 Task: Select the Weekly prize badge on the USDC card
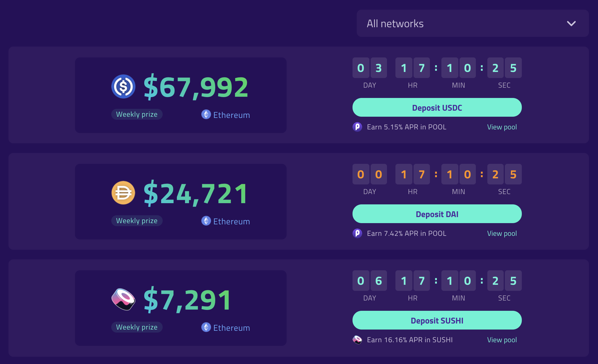[x=137, y=114]
